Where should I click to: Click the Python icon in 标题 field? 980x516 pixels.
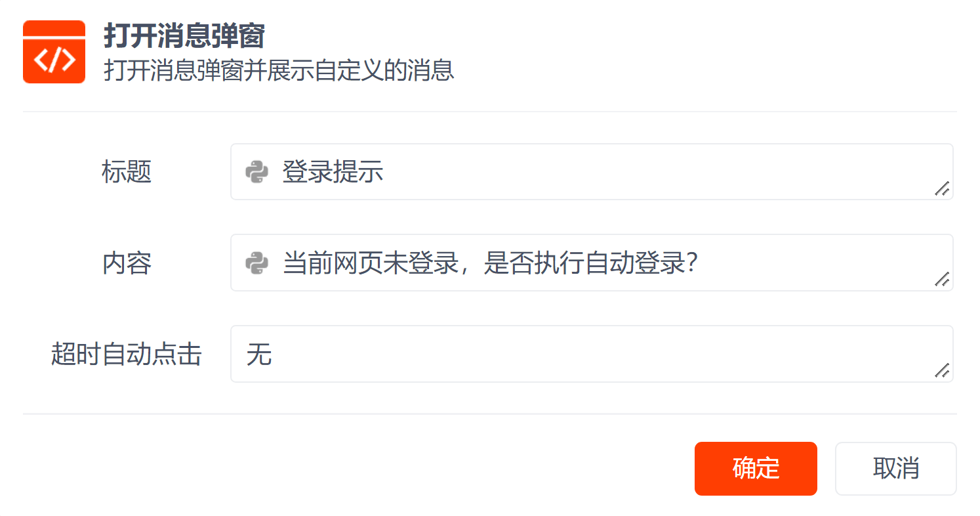[x=256, y=172]
